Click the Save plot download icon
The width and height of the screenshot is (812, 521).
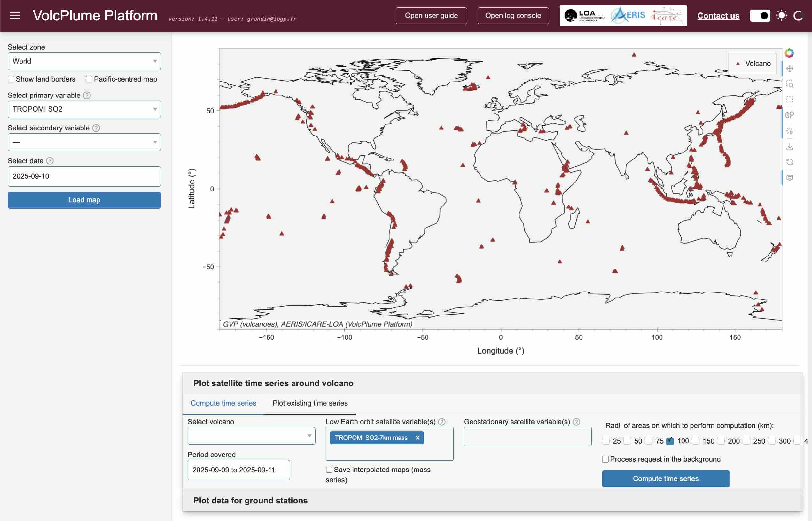[x=789, y=146]
